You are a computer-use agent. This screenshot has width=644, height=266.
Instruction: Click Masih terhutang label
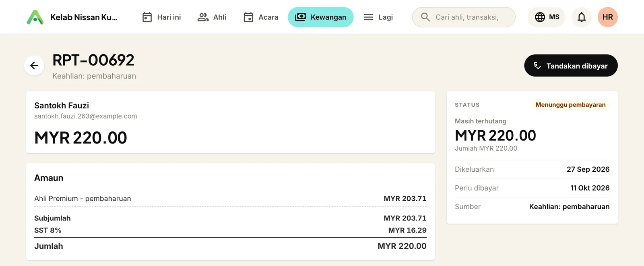481,121
